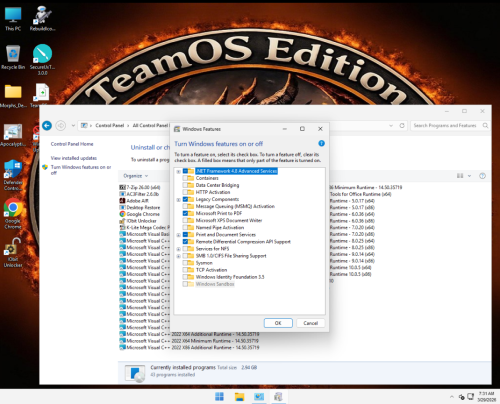Open Control Panel Home link
This screenshot has width=500, height=404.
[72, 144]
